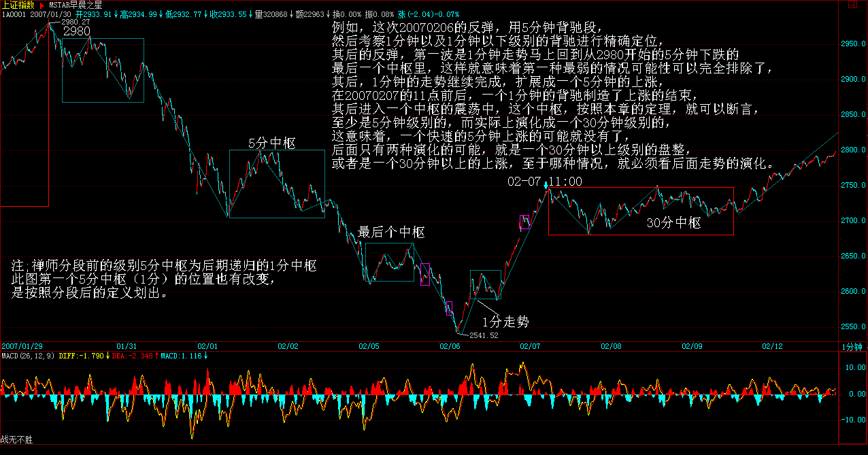
Task: Click the magenta box near the 2541.52 low
Action: pos(449,308)
